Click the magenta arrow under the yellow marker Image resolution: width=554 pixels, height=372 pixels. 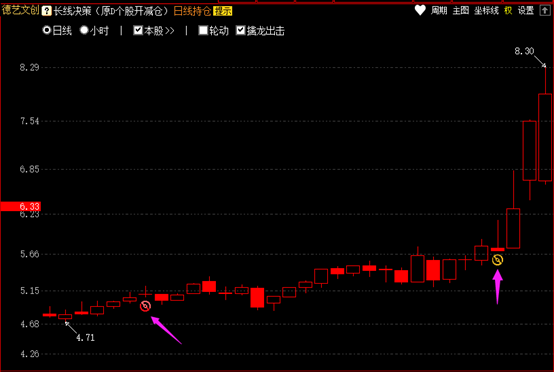tap(497, 287)
